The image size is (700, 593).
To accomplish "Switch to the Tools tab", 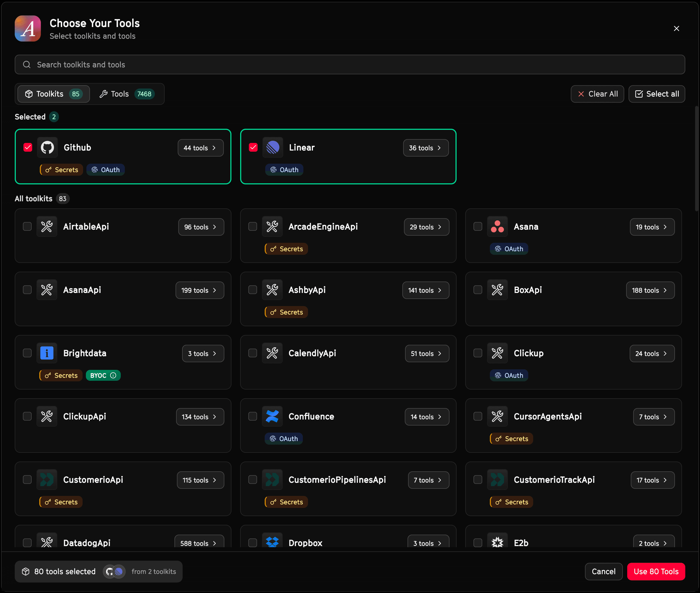I will click(127, 94).
